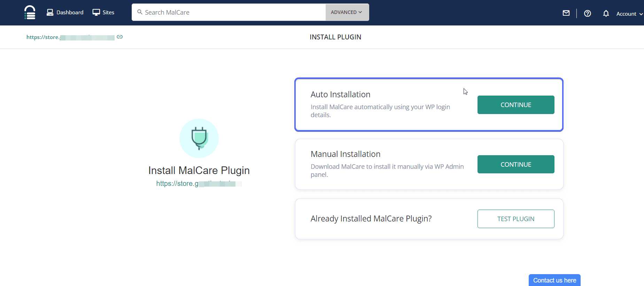Image resolution: width=644 pixels, height=286 pixels.
Task: Expand the ADVANCED search dropdown
Action: point(347,12)
